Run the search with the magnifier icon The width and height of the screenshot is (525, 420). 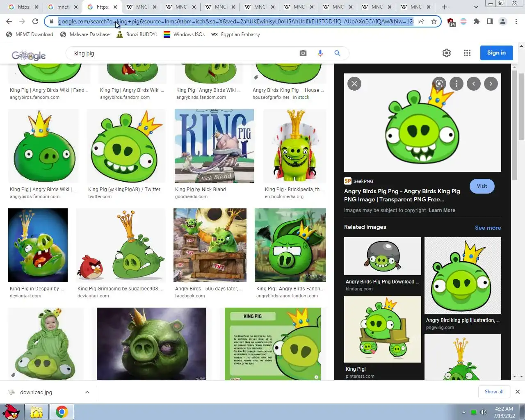337,53
